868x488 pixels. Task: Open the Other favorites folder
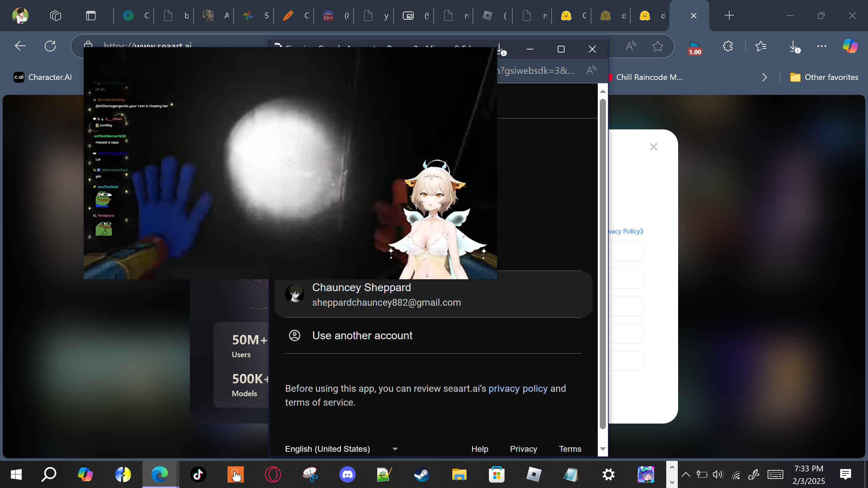tap(824, 77)
